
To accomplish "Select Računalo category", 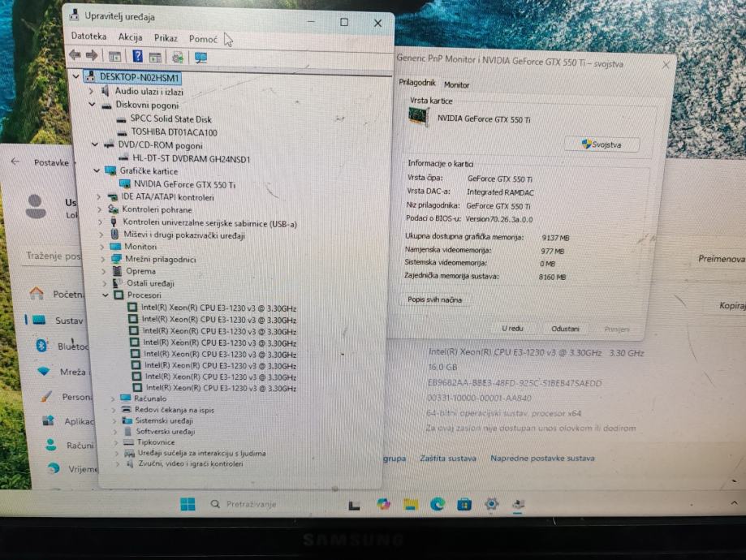I will 150,398.
